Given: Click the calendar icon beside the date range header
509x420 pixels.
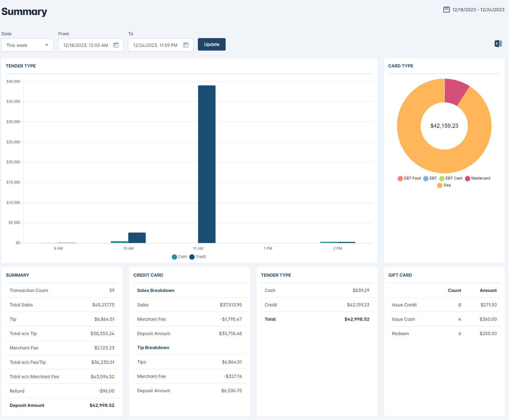Looking at the screenshot, I should point(446,10).
